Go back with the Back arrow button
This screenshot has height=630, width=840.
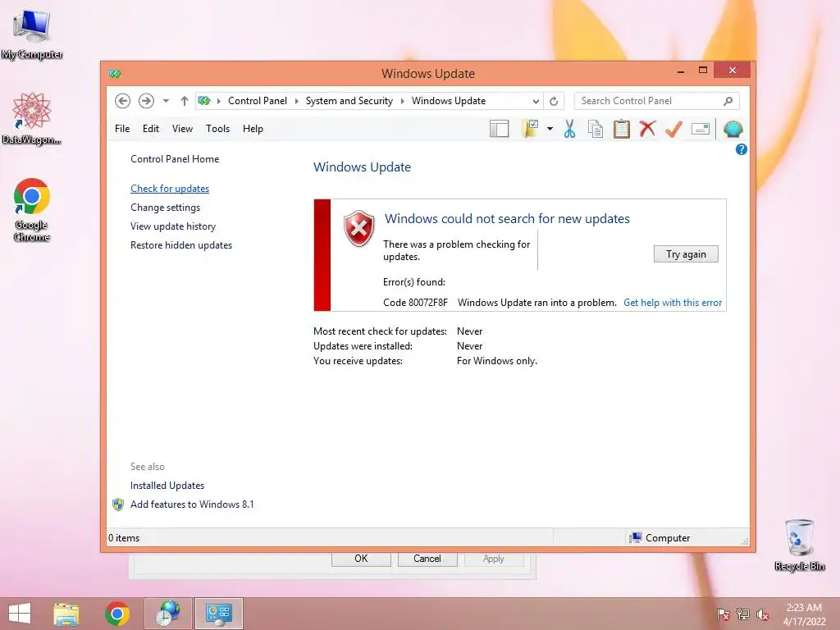tap(123, 101)
